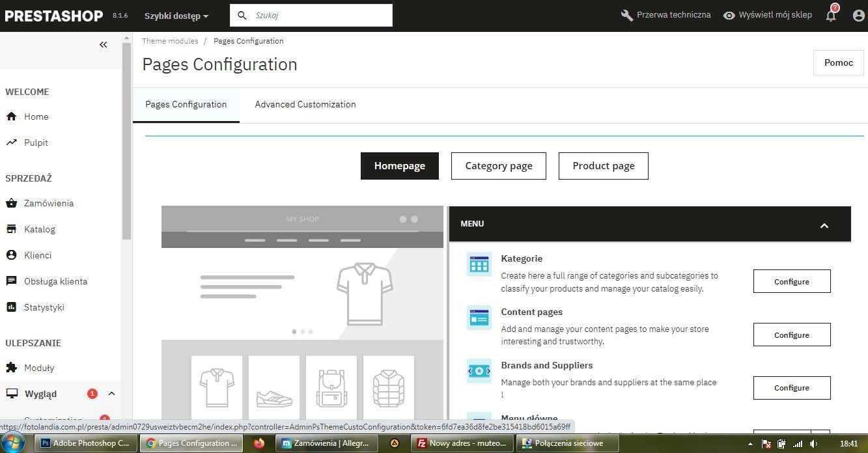
Task: Collapse the sidebar with double chevron
Action: pos(103,45)
